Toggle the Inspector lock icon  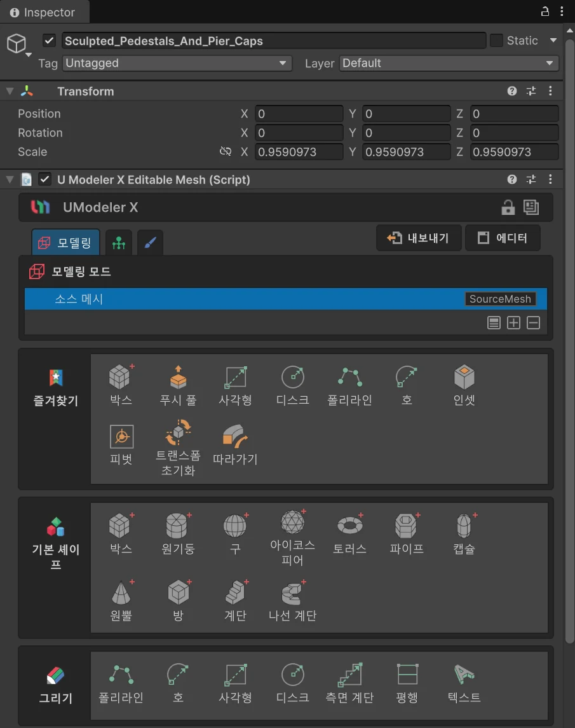point(545,11)
